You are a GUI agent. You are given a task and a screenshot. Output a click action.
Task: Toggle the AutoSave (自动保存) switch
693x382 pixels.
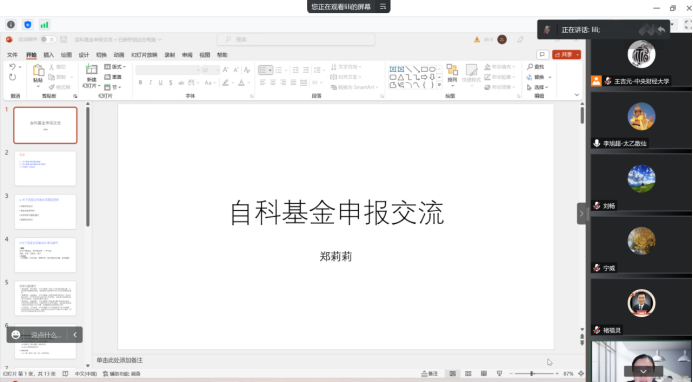point(48,39)
